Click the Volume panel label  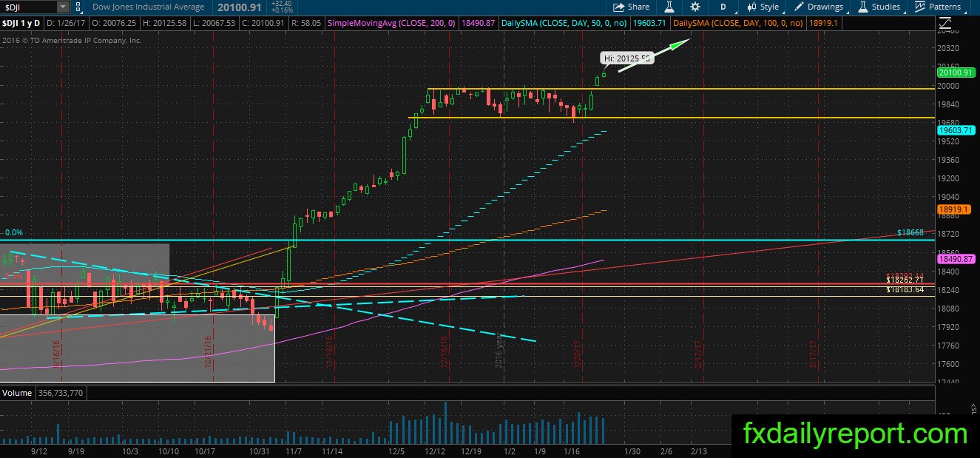[x=16, y=393]
